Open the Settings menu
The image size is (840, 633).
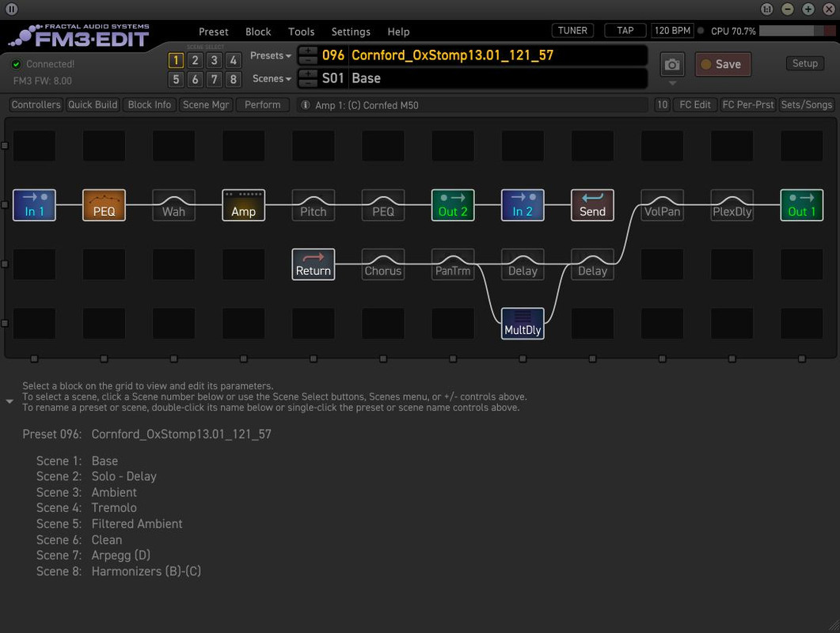(351, 32)
